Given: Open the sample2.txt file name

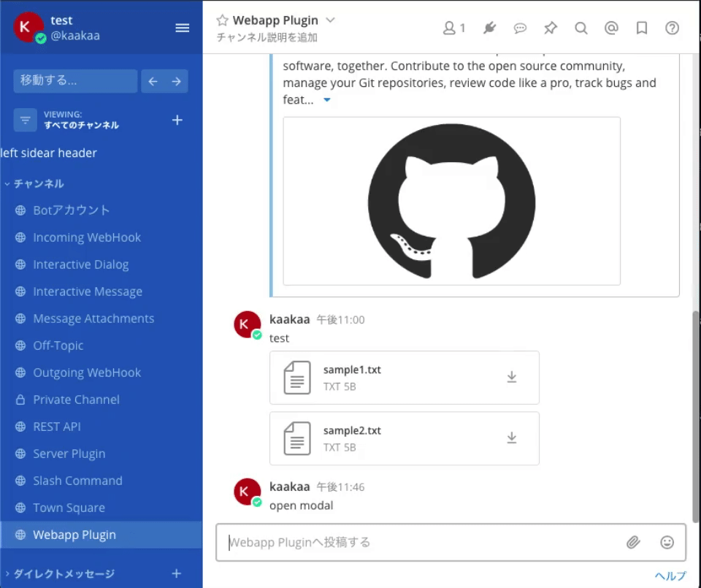Looking at the screenshot, I should point(352,431).
